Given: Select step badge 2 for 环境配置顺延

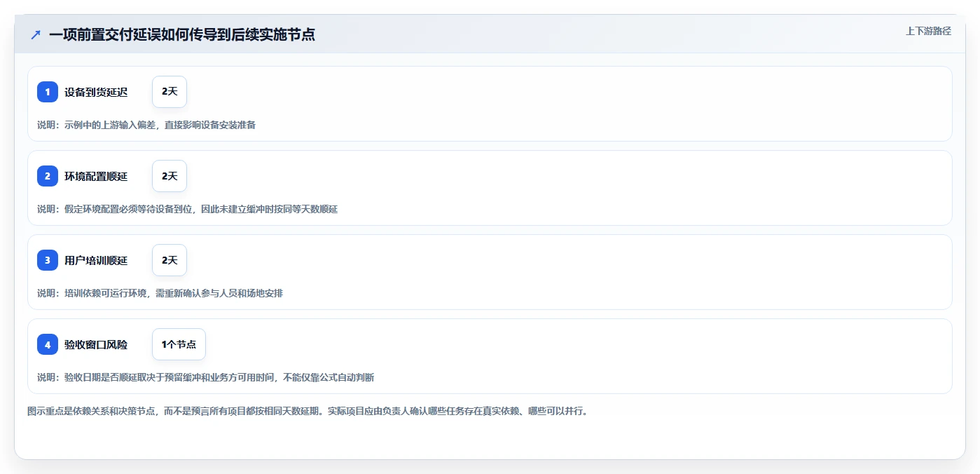Looking at the screenshot, I should (48, 176).
